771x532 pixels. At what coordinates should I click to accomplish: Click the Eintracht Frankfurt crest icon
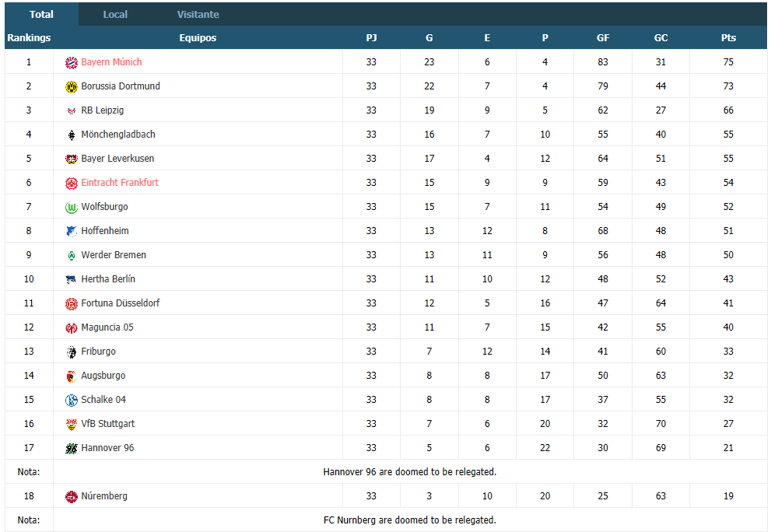point(72,183)
